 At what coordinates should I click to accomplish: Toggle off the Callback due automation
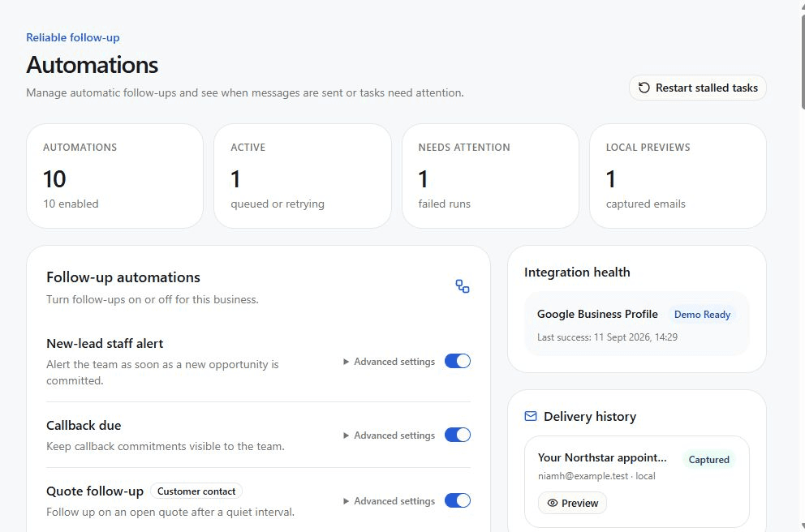tap(458, 435)
